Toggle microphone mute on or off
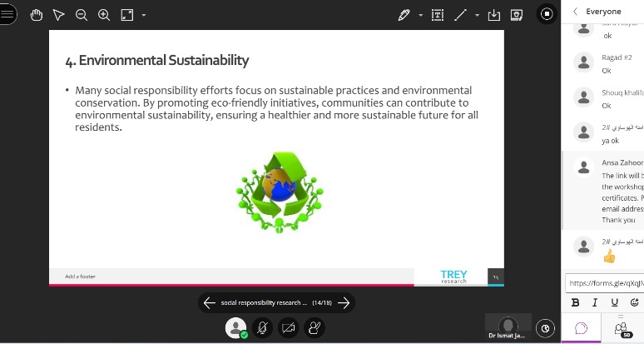 [262, 327]
